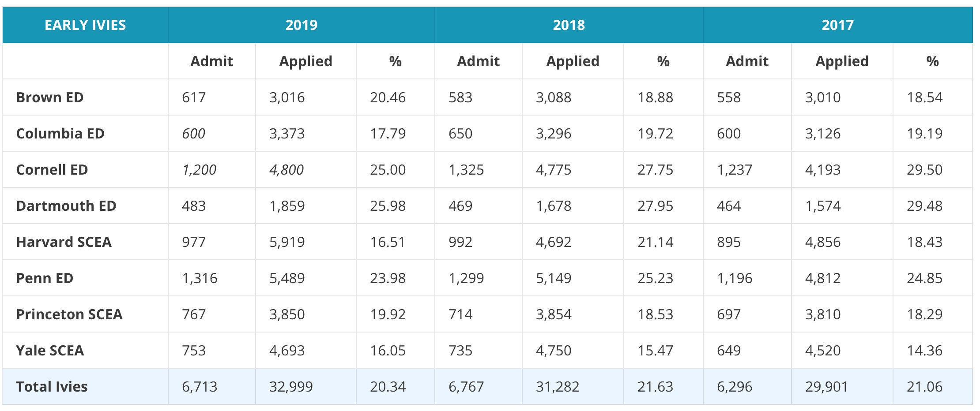This screenshot has height=411, width=980.
Task: Select Total Ivies 2018 percentage 21.63
Action: (655, 387)
